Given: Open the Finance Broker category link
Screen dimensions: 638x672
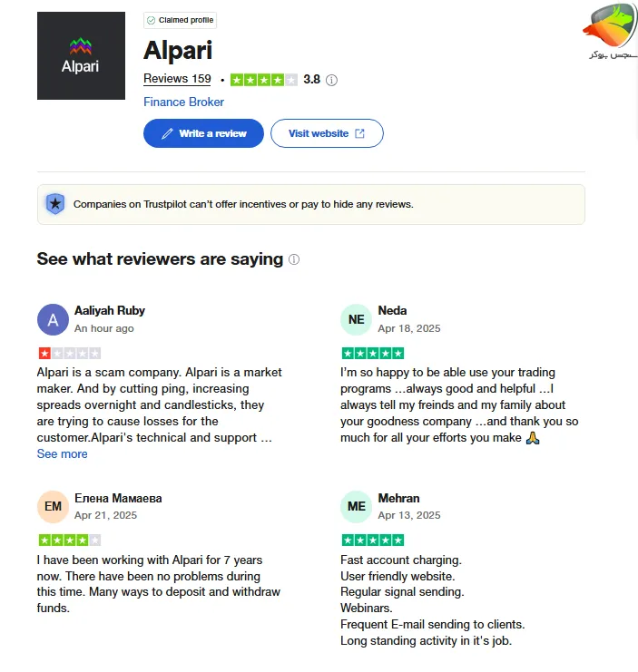Looking at the screenshot, I should pos(183,102).
